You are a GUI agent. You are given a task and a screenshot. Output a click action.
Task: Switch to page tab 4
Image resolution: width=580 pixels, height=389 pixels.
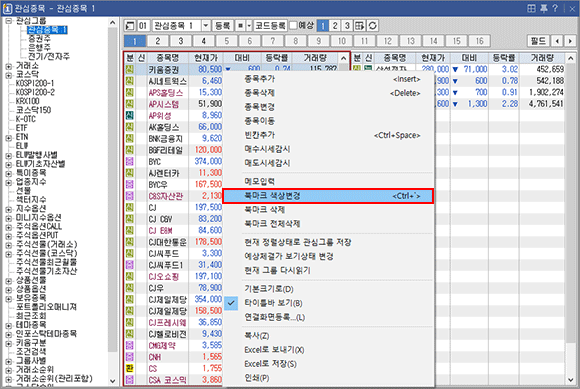(204, 41)
